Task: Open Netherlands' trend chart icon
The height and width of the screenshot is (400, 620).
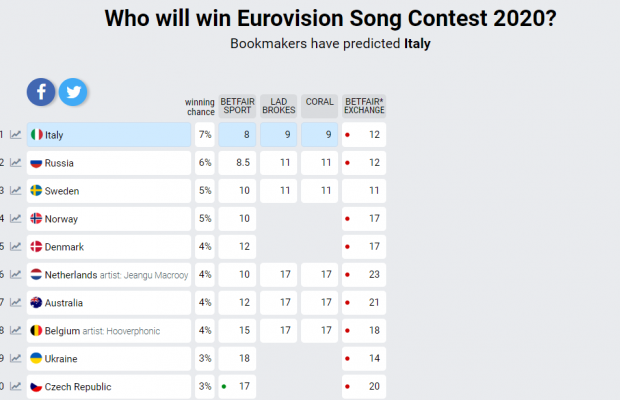Action: (15, 275)
